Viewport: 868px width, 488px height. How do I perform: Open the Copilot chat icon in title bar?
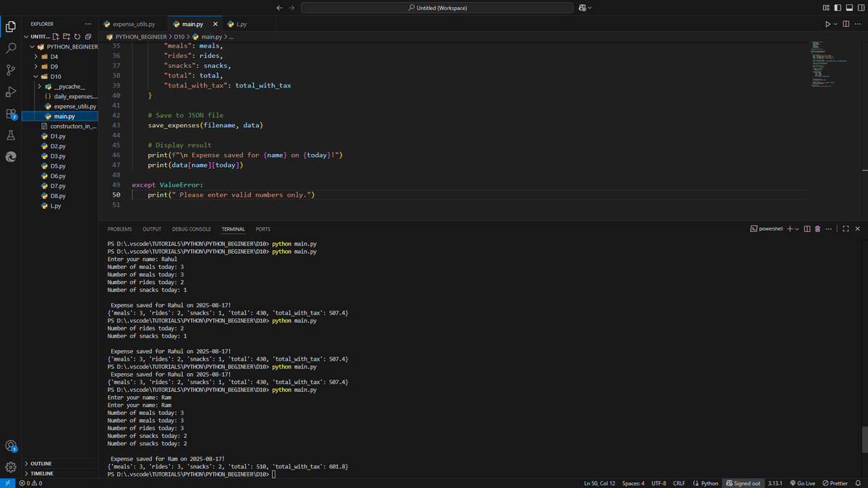(x=582, y=8)
